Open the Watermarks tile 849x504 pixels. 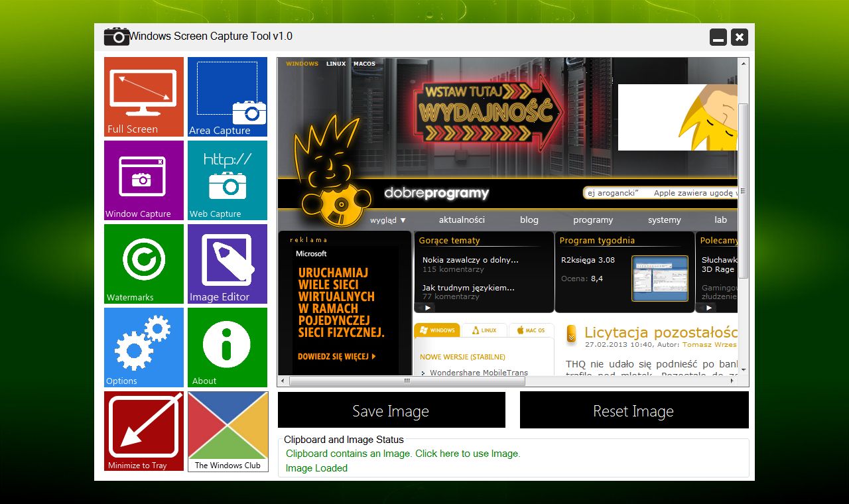(144, 264)
